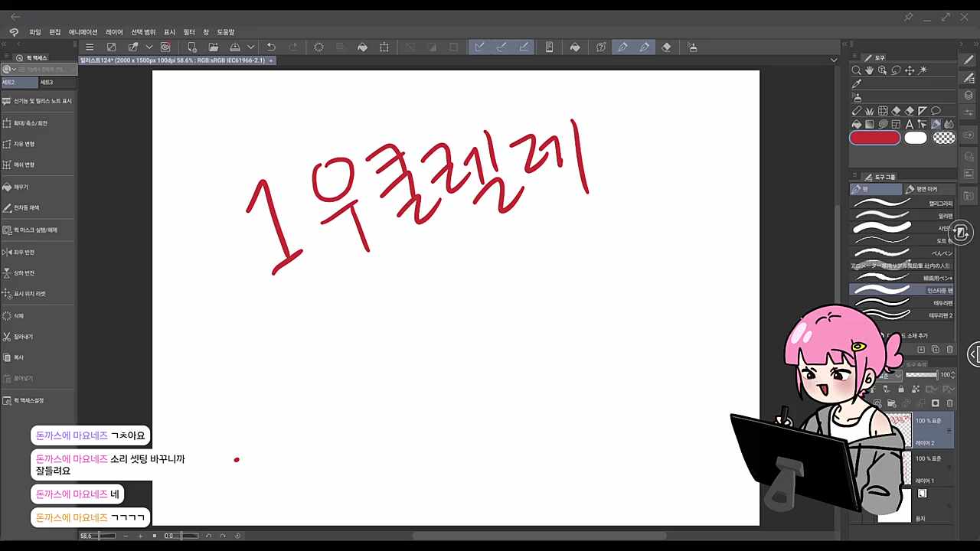Add a new canvas tab with plus
The width and height of the screenshot is (980, 551).
[271, 60]
